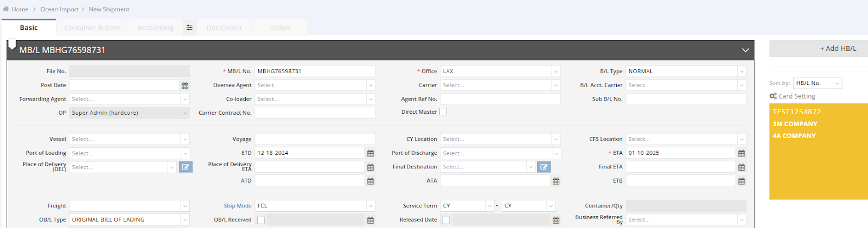The width and height of the screenshot is (868, 228).
Task: Check the Direct Master checkbox
Action: click(x=443, y=112)
